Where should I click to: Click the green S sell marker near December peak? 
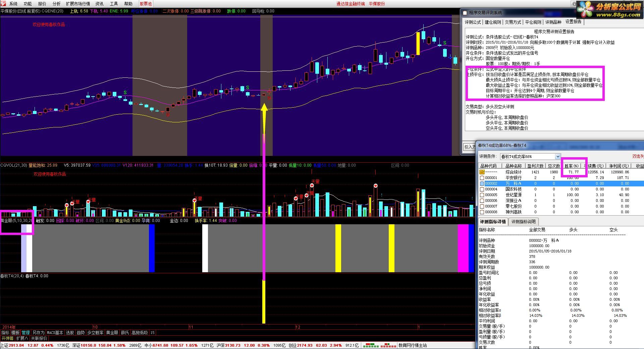tap(445, 43)
